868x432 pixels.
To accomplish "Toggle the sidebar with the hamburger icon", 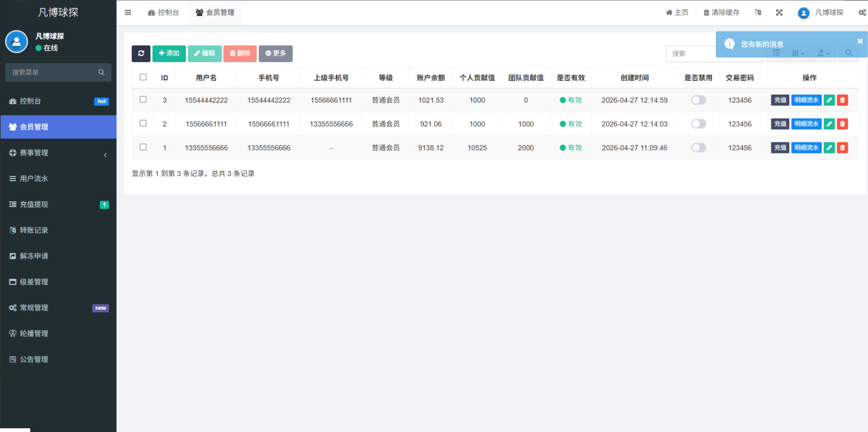I will click(128, 12).
